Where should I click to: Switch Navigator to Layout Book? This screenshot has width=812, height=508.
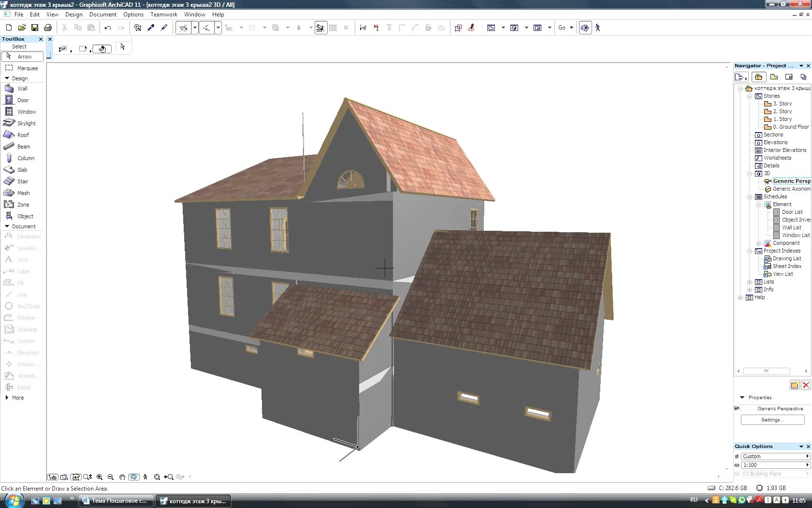click(789, 77)
